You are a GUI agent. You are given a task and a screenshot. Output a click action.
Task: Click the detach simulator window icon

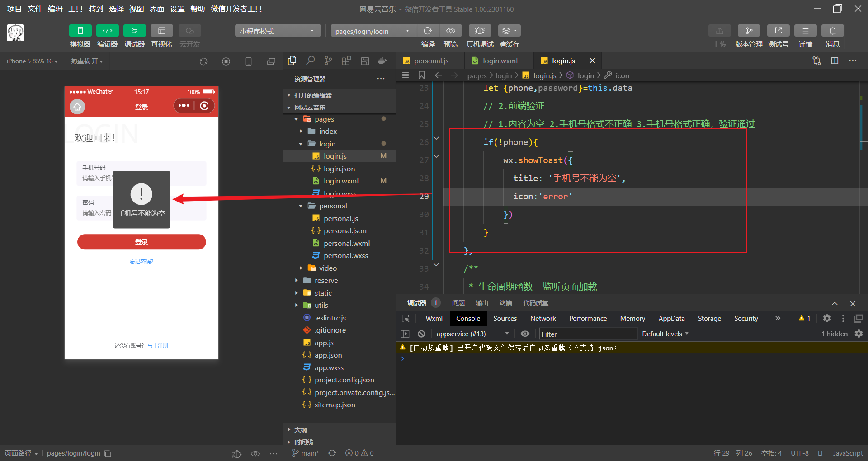[x=271, y=61]
